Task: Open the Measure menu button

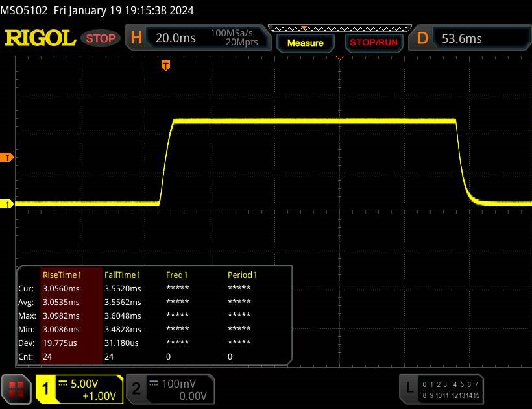Action: (306, 43)
